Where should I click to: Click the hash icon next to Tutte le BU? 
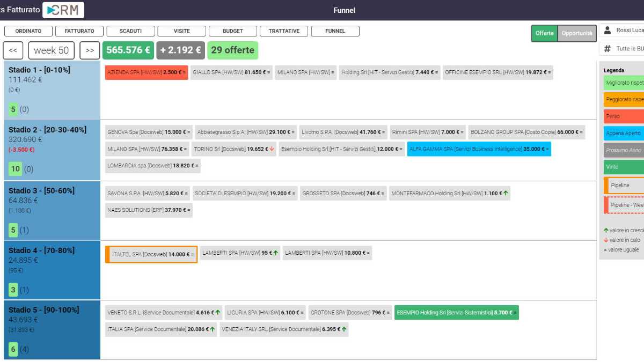(608, 49)
